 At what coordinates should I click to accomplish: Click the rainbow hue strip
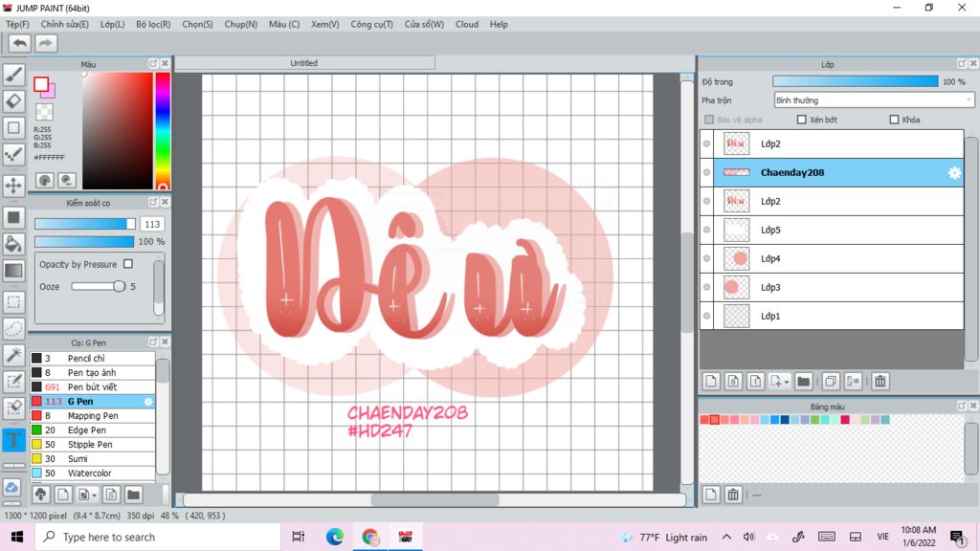tap(163, 130)
